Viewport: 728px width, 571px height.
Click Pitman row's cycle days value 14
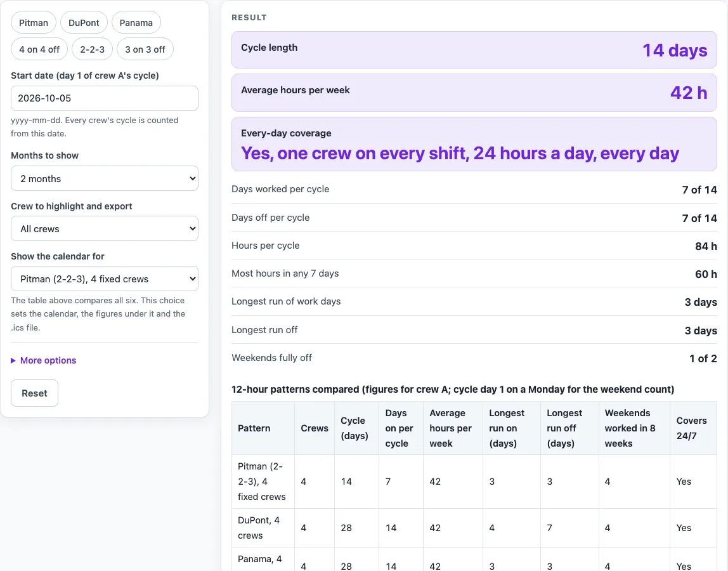346,482
